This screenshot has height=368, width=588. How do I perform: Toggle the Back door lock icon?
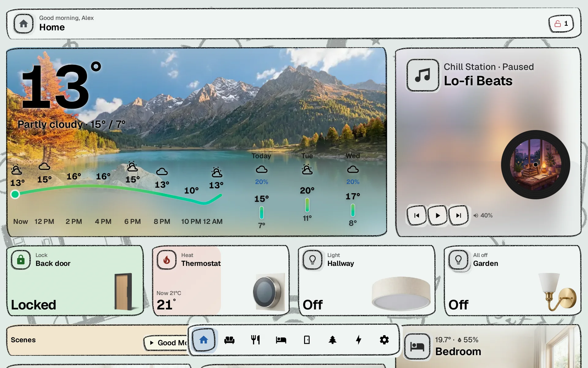(x=21, y=260)
